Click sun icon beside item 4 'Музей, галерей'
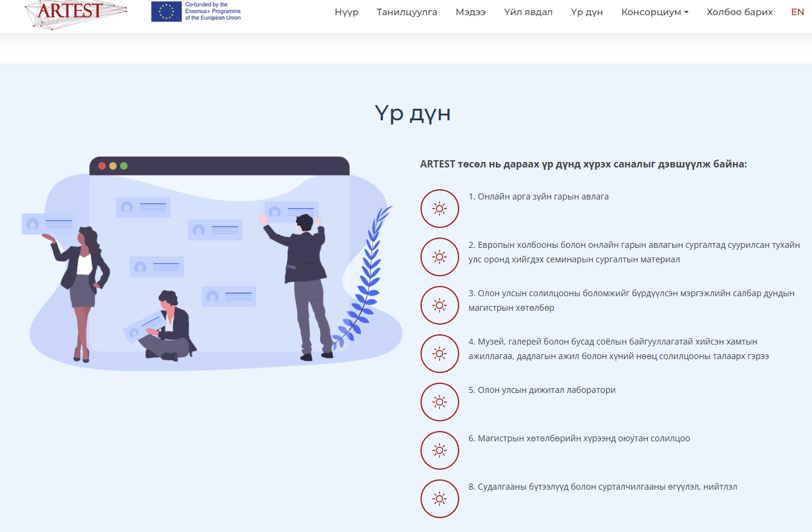Viewport: 812px width, 532px height. (440, 354)
